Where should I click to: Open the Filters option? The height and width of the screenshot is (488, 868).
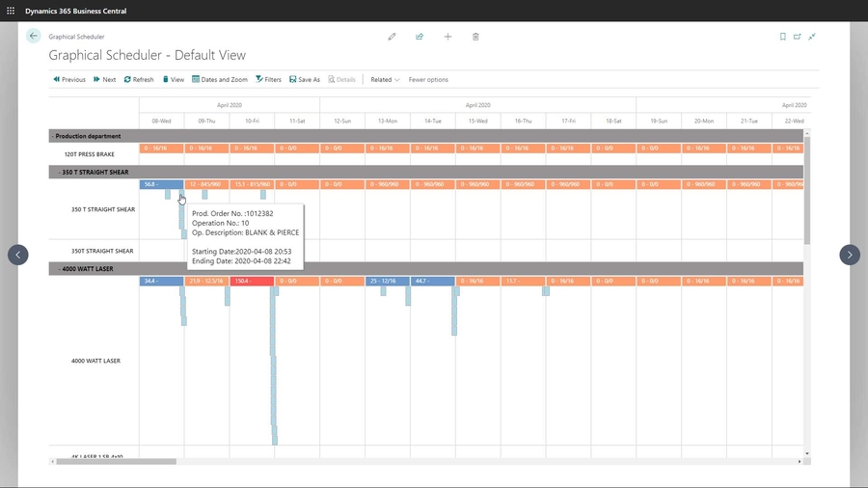tap(268, 80)
